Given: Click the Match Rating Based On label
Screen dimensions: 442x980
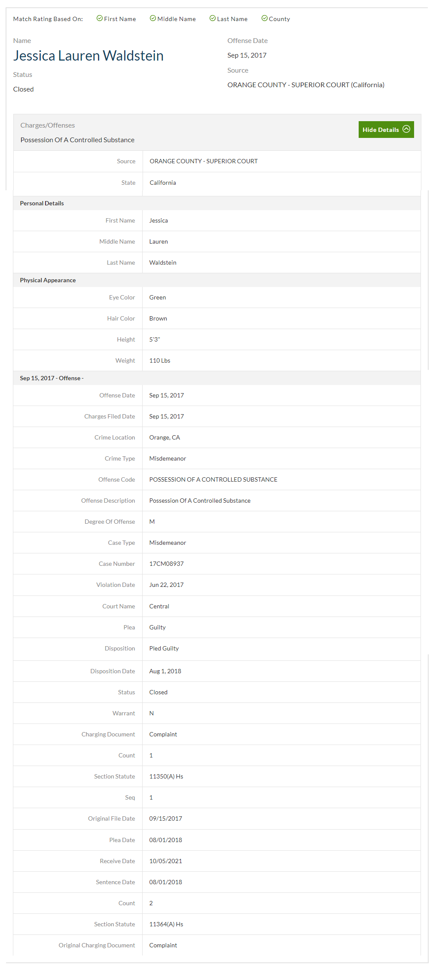Looking at the screenshot, I should point(48,19).
